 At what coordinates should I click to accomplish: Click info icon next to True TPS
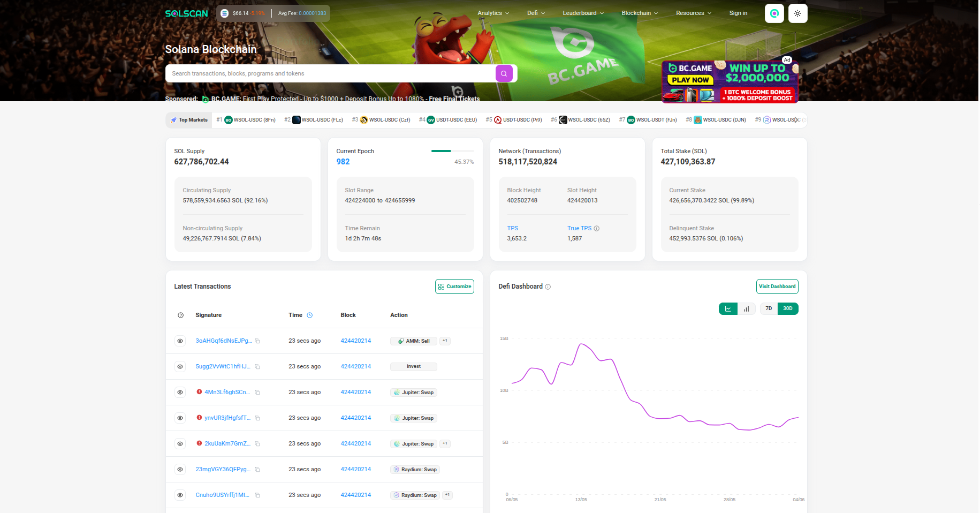[x=597, y=229]
